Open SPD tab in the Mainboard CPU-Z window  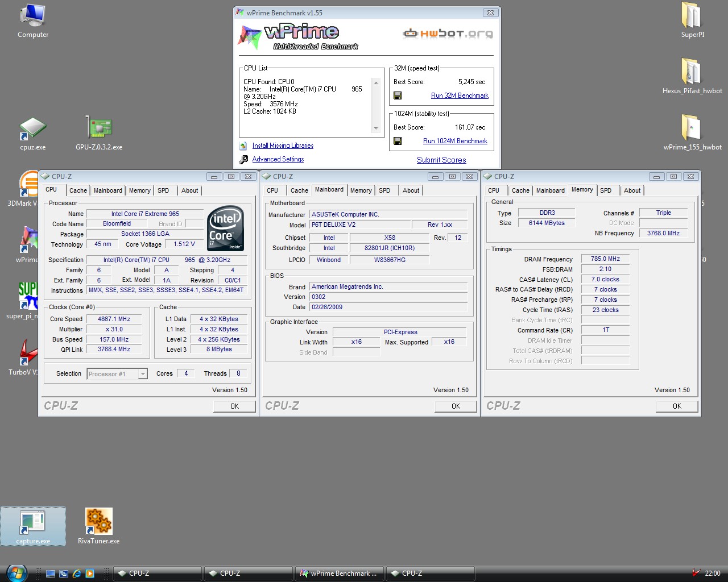tap(384, 191)
